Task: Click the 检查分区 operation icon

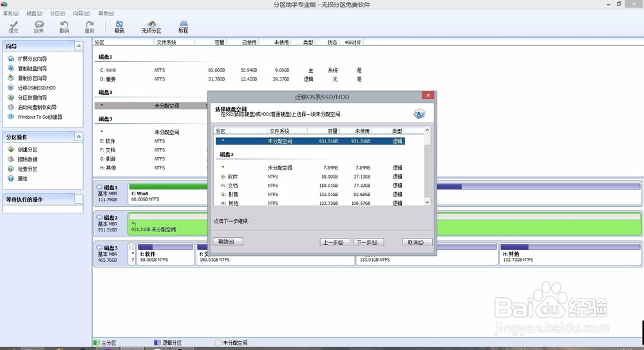Action: coord(11,169)
